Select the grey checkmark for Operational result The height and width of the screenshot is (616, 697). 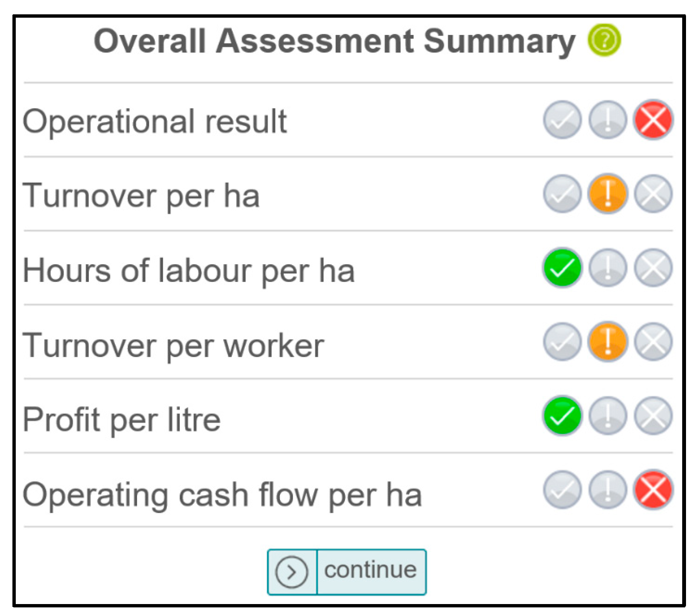[562, 119]
